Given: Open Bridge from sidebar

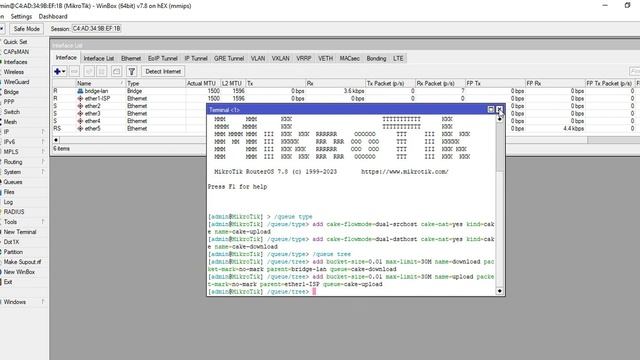Looking at the screenshot, I should pos(11,92).
